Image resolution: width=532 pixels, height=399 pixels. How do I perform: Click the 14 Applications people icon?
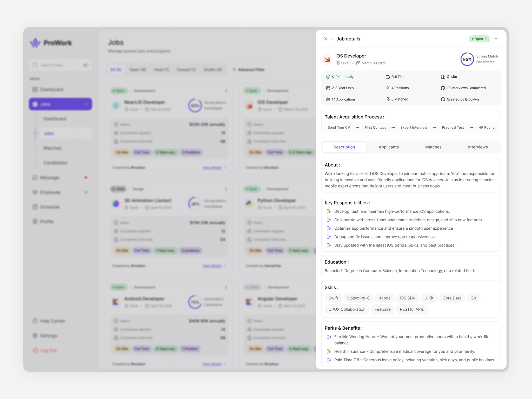click(x=328, y=99)
